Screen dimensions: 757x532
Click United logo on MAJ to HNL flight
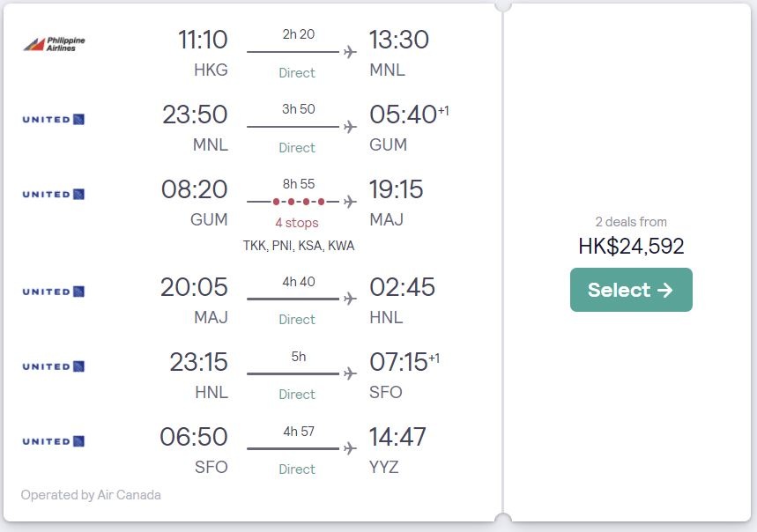click(54, 292)
